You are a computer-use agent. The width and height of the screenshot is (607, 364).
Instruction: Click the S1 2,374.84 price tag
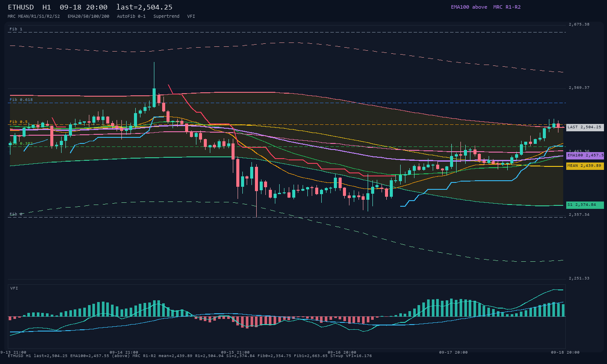585,205
